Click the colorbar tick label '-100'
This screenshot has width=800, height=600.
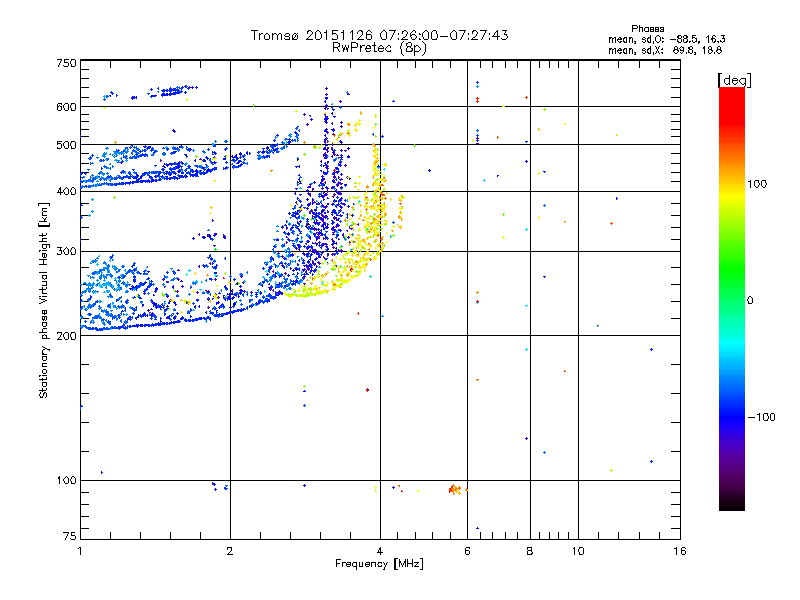761,417
